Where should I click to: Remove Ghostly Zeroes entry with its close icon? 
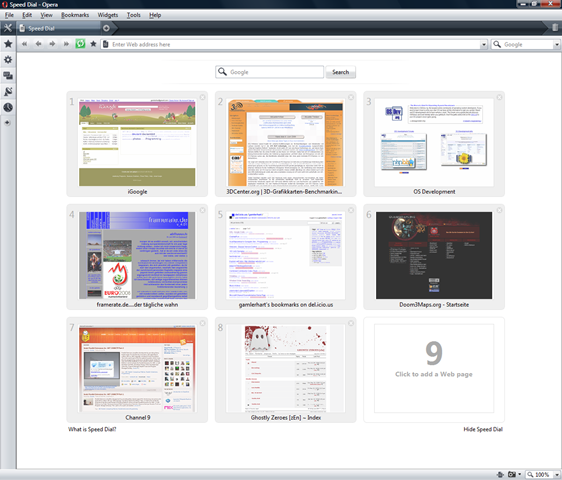coord(351,323)
